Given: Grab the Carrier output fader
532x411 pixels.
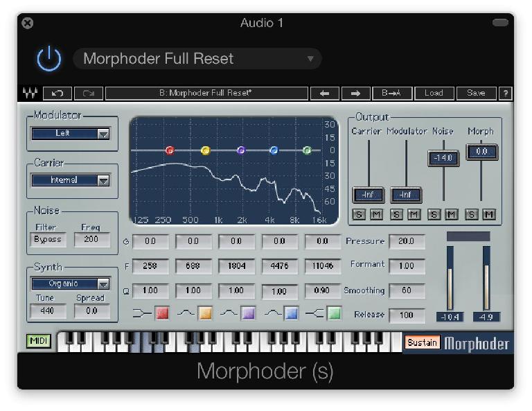Looking at the screenshot, I should point(369,195).
